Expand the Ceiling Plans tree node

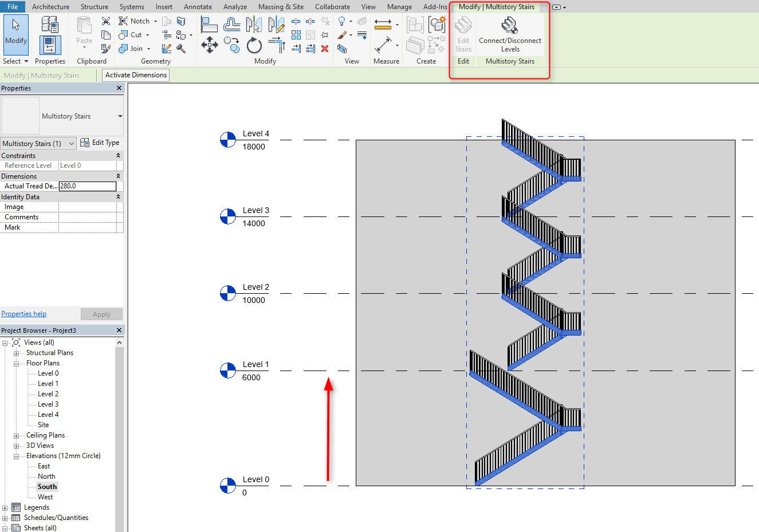(17, 436)
